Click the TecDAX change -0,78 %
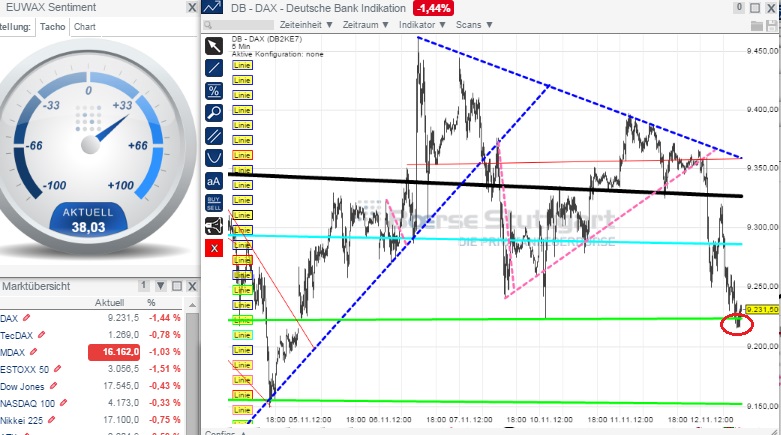The height and width of the screenshot is (435, 781). [x=164, y=335]
